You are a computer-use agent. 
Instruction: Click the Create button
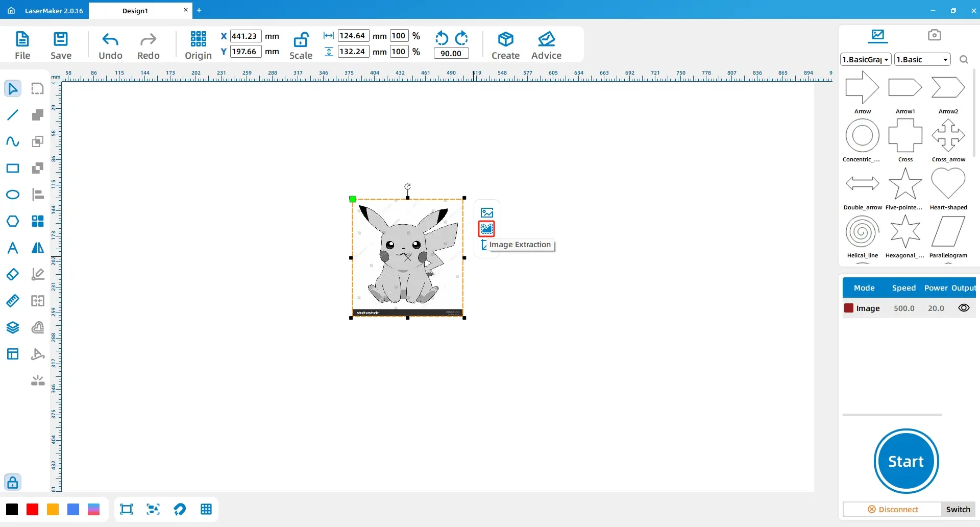click(505, 45)
